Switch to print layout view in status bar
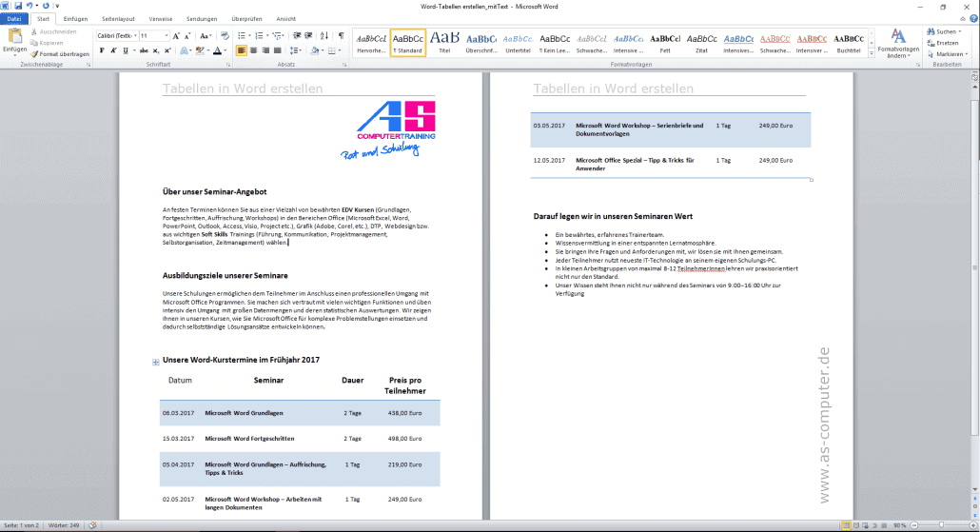The width and height of the screenshot is (980, 532). [846, 525]
